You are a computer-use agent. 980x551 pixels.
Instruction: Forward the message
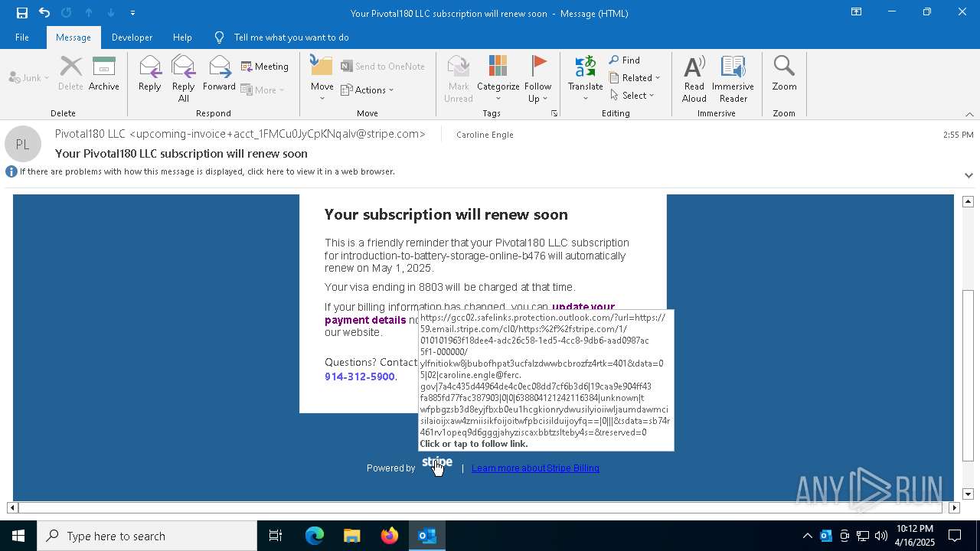pyautogui.click(x=219, y=74)
